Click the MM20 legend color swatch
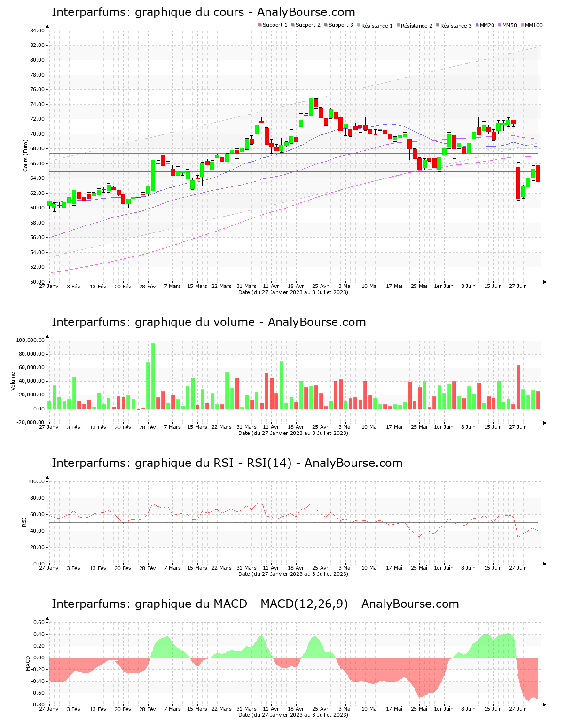The height and width of the screenshot is (728, 564). [x=478, y=25]
